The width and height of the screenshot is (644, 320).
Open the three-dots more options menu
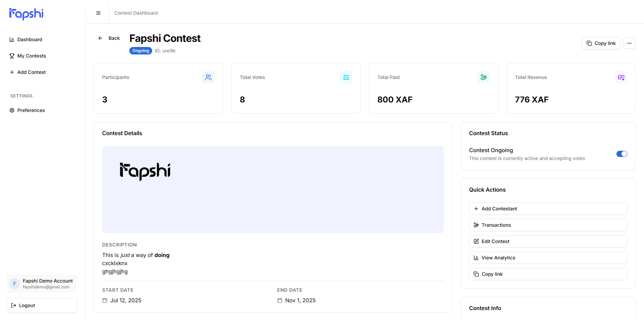pyautogui.click(x=629, y=43)
